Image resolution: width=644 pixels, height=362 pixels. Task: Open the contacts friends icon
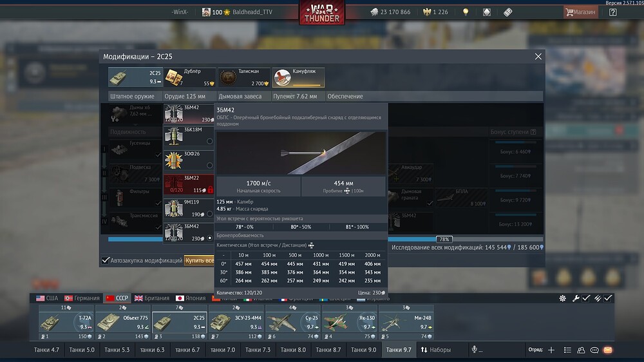581,350
